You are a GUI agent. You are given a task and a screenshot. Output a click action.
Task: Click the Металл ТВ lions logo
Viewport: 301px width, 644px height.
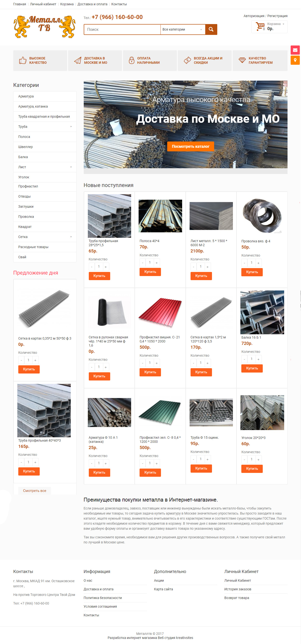pos(45,27)
